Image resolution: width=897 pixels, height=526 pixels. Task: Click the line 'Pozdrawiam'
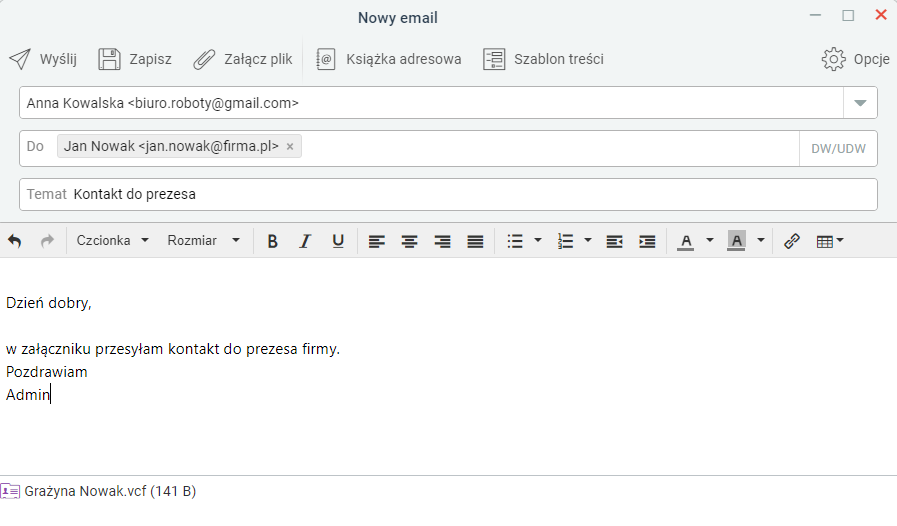(47, 372)
